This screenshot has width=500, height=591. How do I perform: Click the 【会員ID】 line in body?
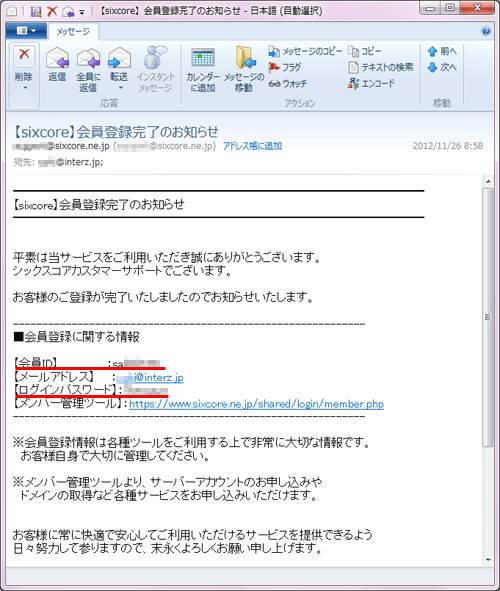click(x=87, y=363)
